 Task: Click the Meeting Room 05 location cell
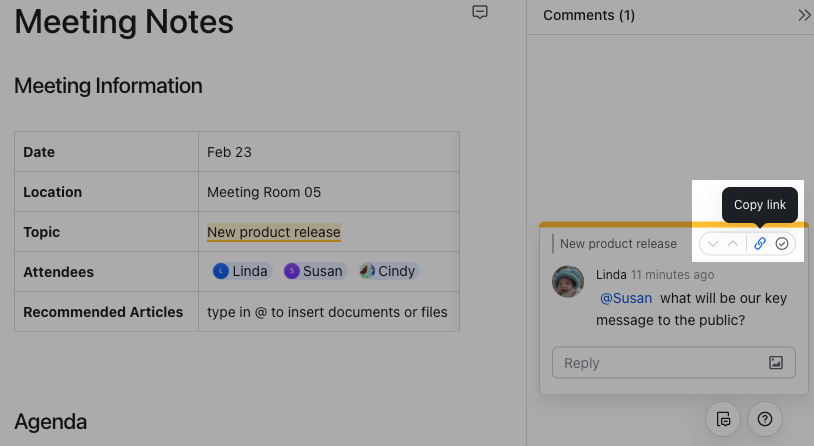[264, 192]
